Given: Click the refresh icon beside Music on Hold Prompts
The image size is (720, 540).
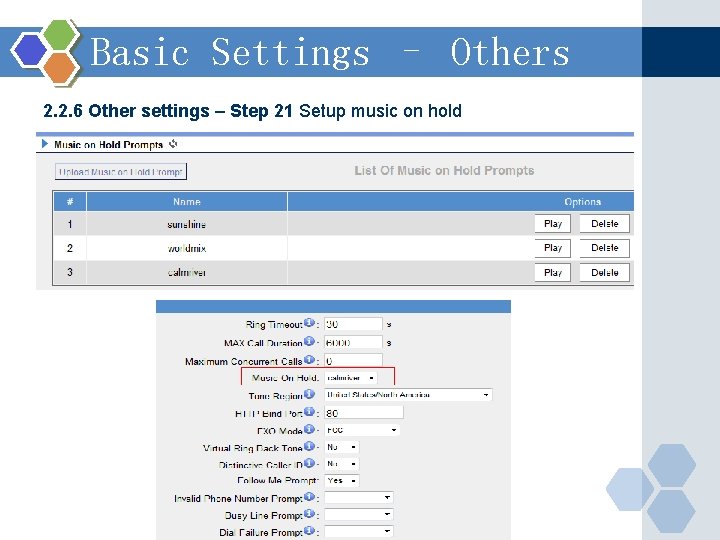Looking at the screenshot, I should (173, 144).
